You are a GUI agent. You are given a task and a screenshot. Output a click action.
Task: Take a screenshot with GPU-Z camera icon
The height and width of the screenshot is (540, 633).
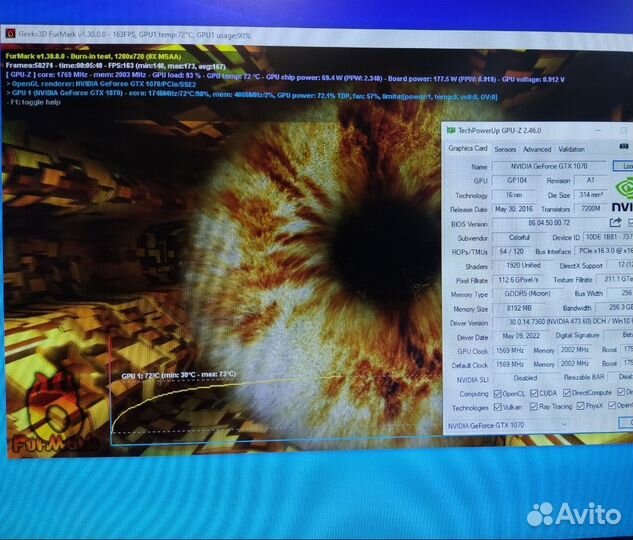(624, 147)
